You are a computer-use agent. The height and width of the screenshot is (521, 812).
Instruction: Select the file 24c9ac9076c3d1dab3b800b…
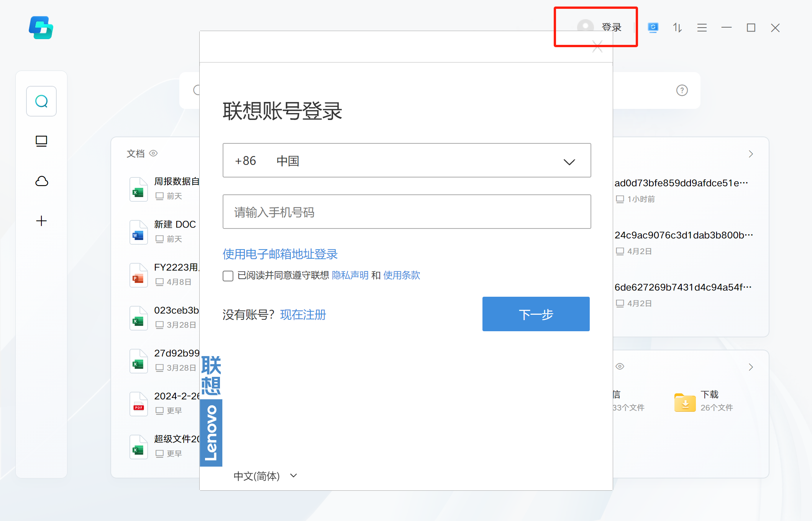(684, 235)
